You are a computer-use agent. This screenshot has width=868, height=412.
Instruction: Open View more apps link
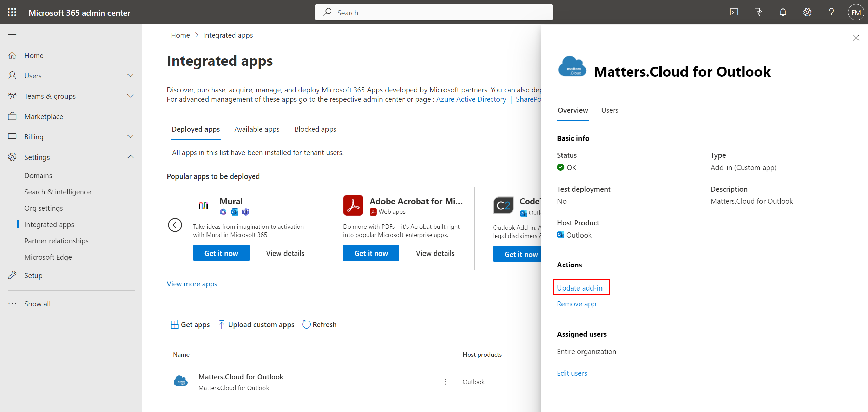(192, 284)
